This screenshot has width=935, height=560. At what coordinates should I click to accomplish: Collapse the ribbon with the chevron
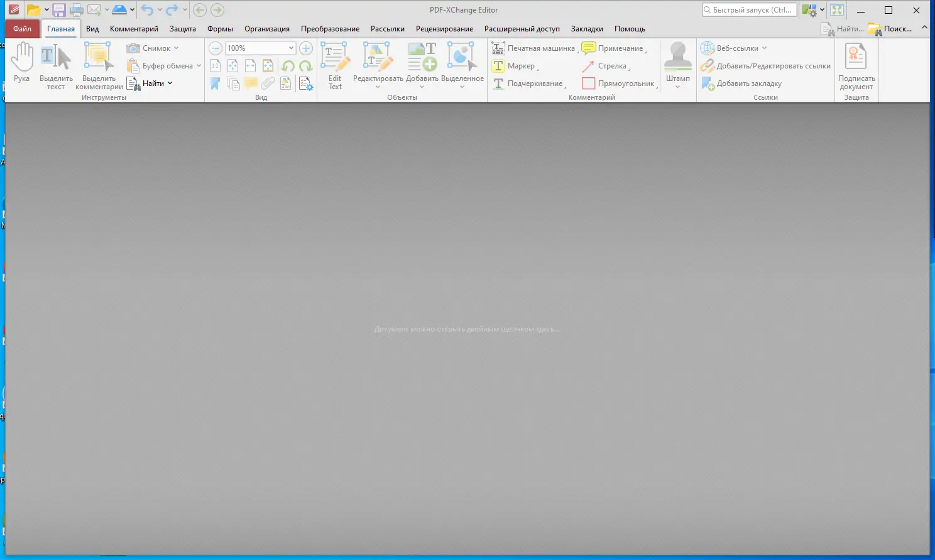(x=924, y=28)
